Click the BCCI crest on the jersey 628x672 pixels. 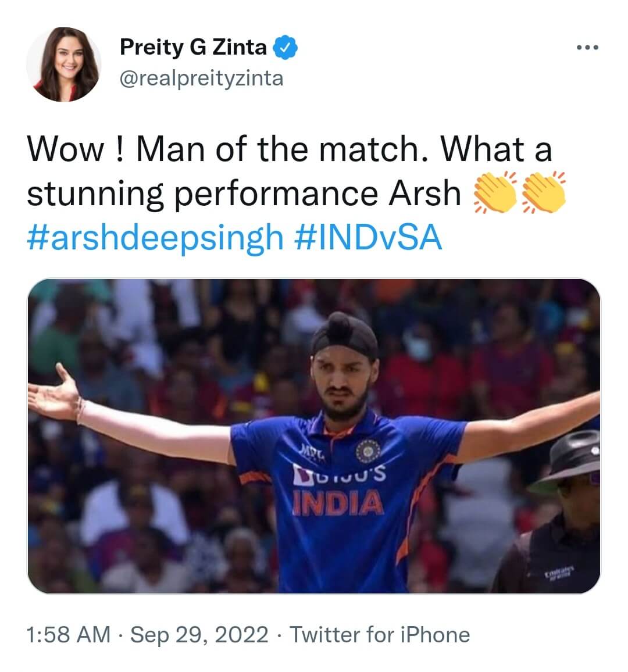click(368, 449)
